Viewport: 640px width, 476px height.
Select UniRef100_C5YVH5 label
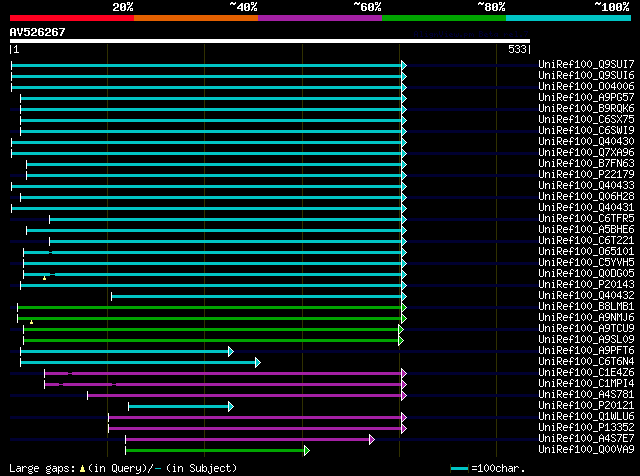586,262
